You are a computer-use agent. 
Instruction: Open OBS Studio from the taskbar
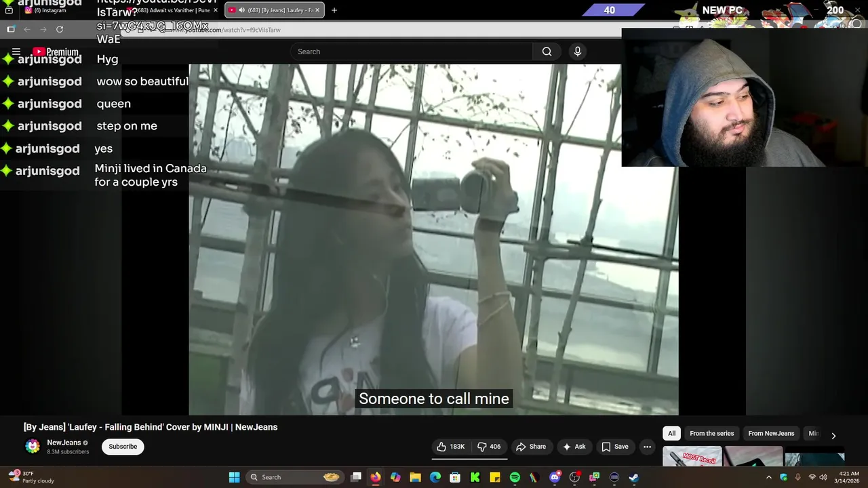tap(574, 477)
